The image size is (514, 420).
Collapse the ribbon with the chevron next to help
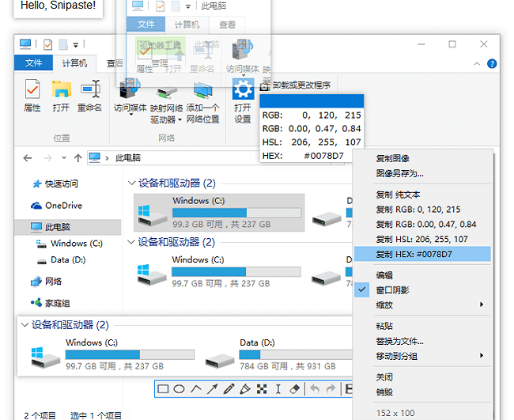479,63
